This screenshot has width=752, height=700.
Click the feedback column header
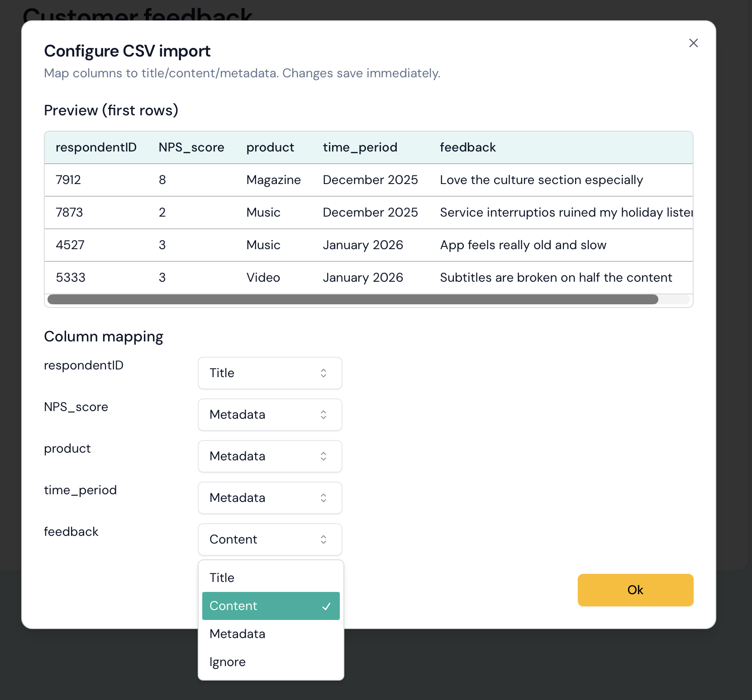468,147
